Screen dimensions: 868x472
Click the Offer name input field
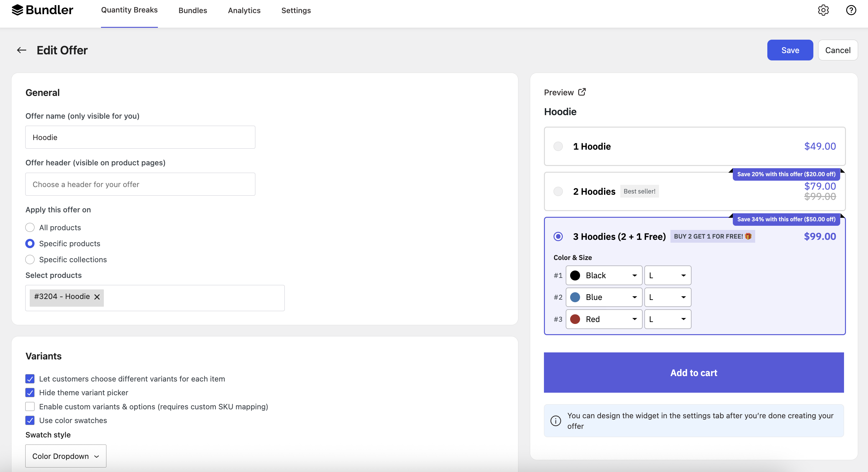pos(140,137)
